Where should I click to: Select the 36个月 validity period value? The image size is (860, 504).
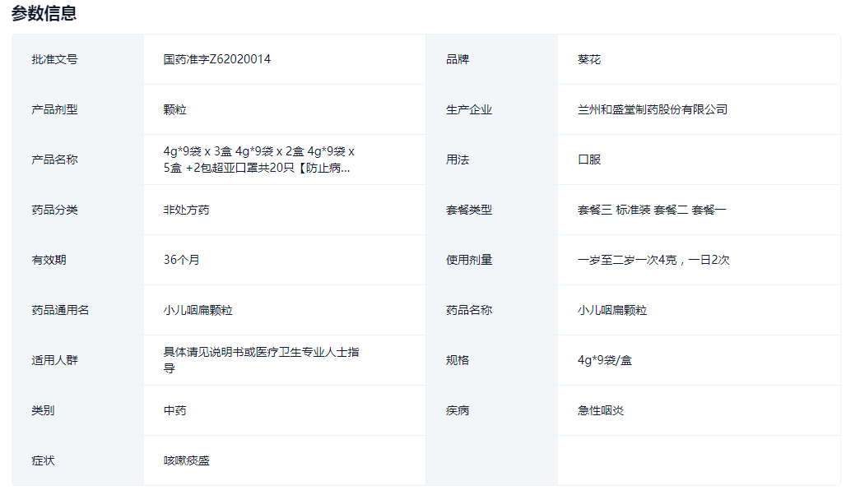pos(182,260)
